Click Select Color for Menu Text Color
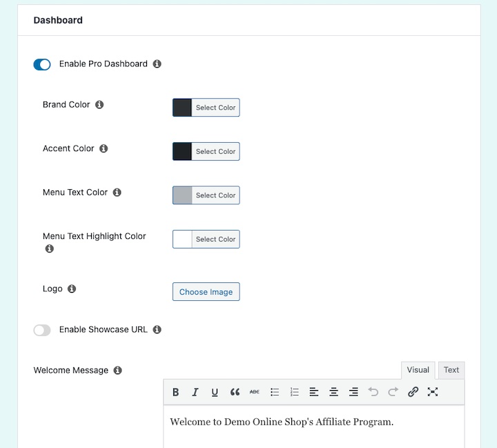Viewport: 497px width, 448px height. 215,195
